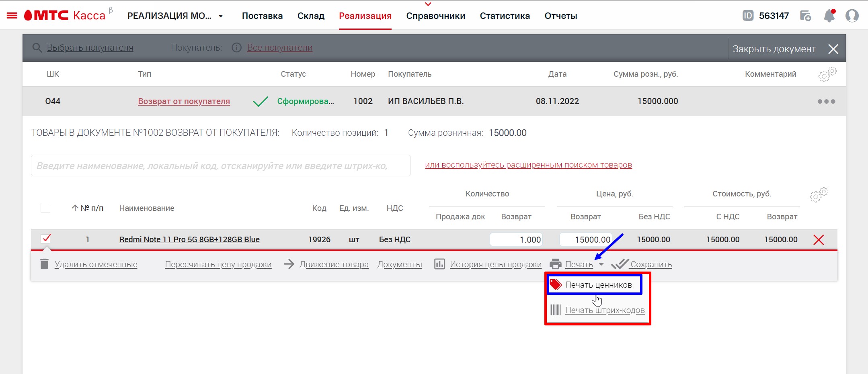868x374 pixels.
Task: Open product table column settings gears
Action: [x=819, y=194]
